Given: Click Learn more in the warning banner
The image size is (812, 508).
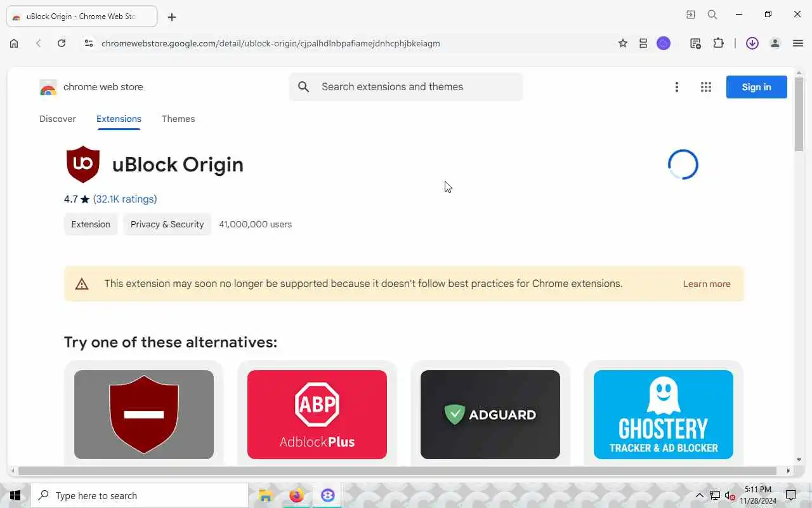Looking at the screenshot, I should (707, 284).
